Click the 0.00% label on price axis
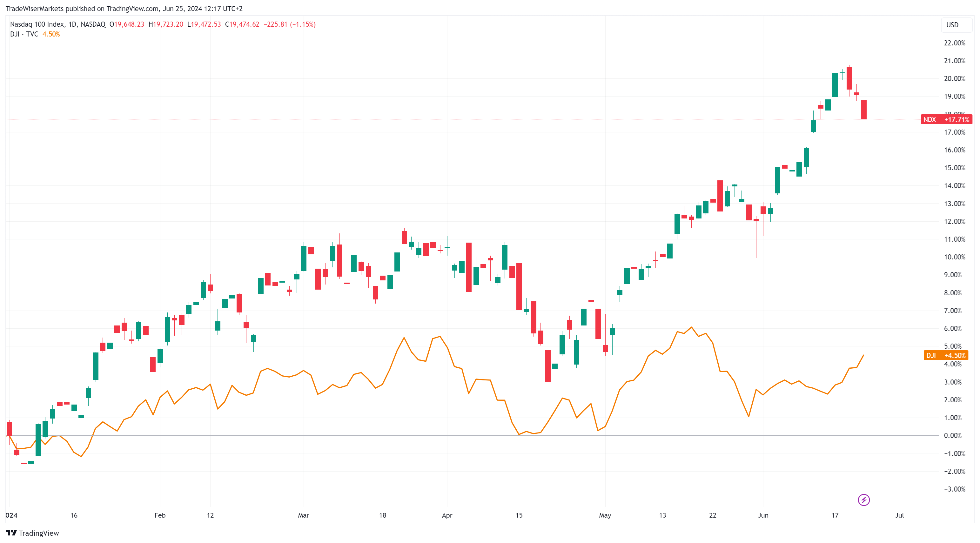The image size is (980, 543). pos(953,435)
